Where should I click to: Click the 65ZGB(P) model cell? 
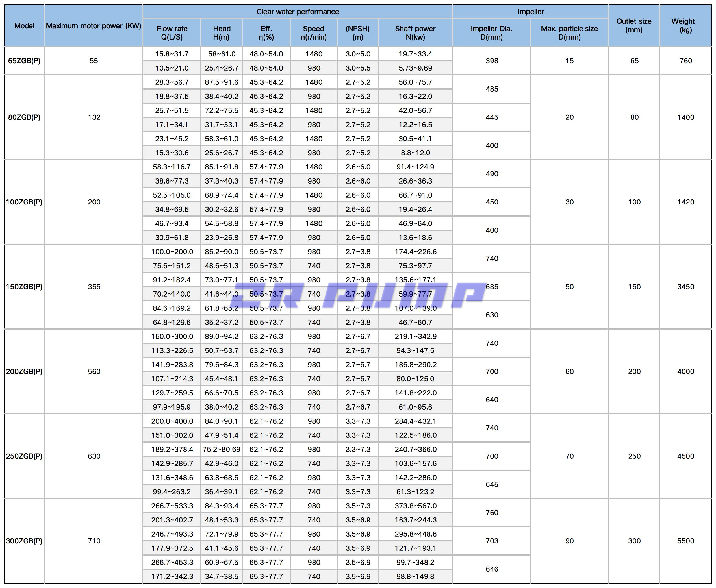click(x=24, y=61)
